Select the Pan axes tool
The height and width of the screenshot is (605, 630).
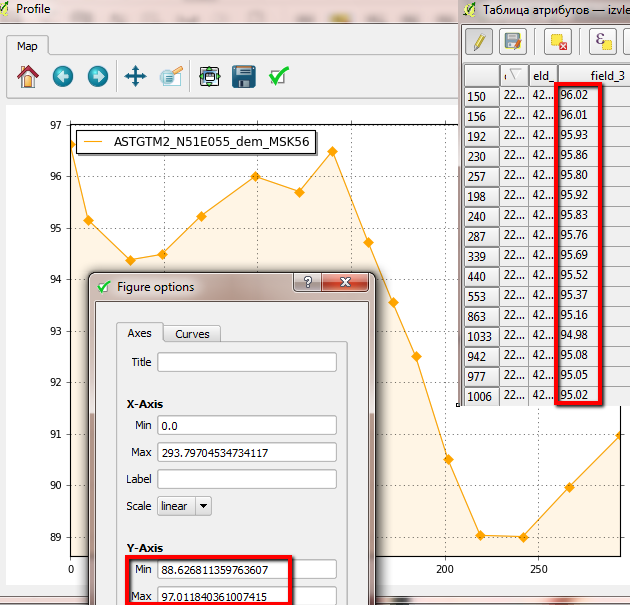click(x=134, y=76)
